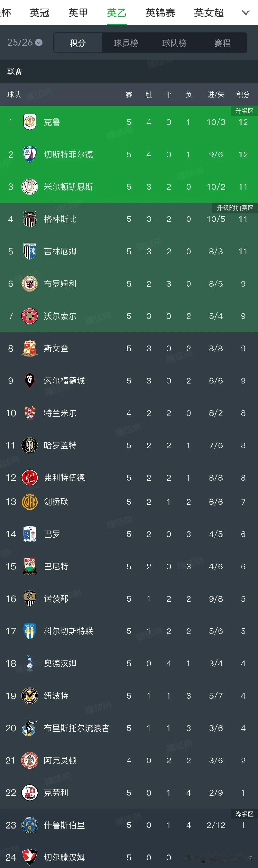The height and width of the screenshot is (868, 258).
Task: Open the 米尔顿凯恩斯 team name
Action: click(68, 187)
